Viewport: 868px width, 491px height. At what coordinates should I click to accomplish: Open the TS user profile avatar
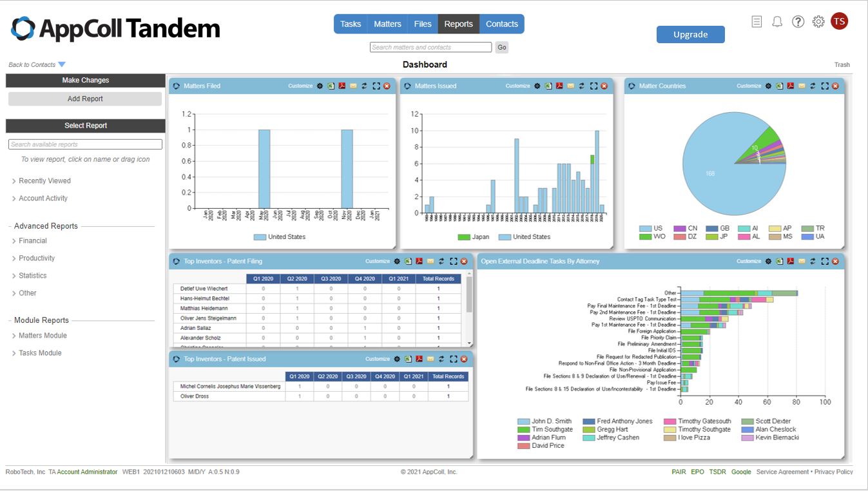pyautogui.click(x=839, y=21)
